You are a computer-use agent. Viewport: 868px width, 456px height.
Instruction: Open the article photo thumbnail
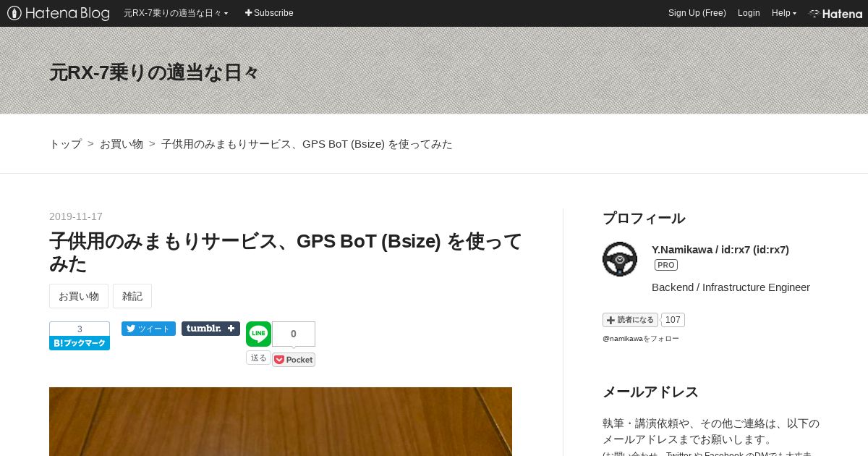coord(281,421)
